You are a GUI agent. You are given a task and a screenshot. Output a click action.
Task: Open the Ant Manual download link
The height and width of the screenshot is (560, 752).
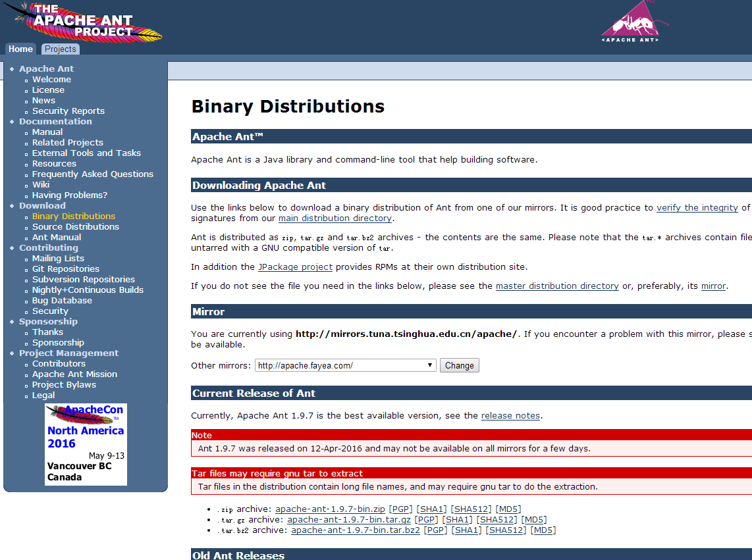pos(57,238)
